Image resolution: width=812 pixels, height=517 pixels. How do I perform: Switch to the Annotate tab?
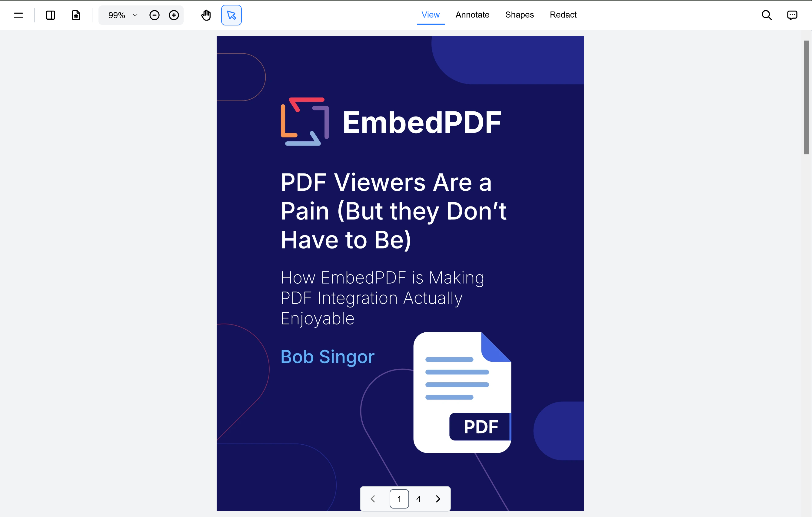(x=472, y=15)
